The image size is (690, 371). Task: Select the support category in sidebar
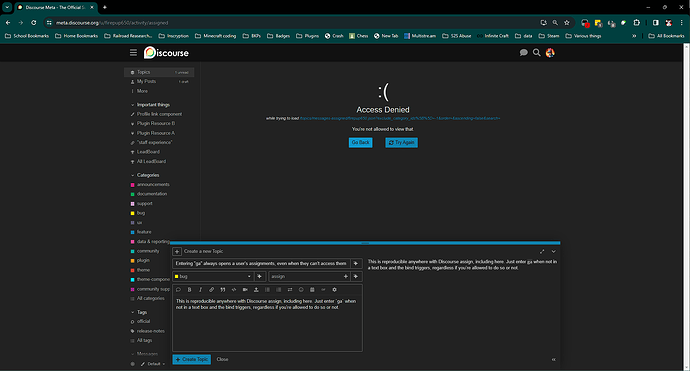coord(145,204)
